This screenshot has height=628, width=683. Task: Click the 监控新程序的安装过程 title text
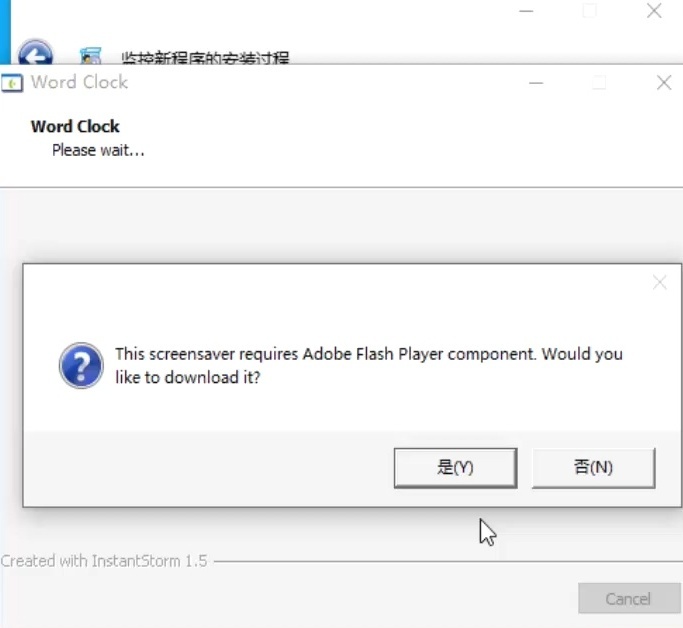205,58
